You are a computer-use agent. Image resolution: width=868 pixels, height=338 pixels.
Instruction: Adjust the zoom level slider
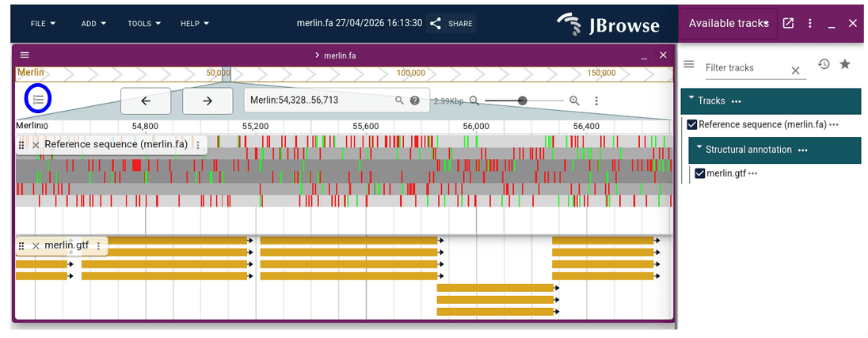tap(523, 101)
